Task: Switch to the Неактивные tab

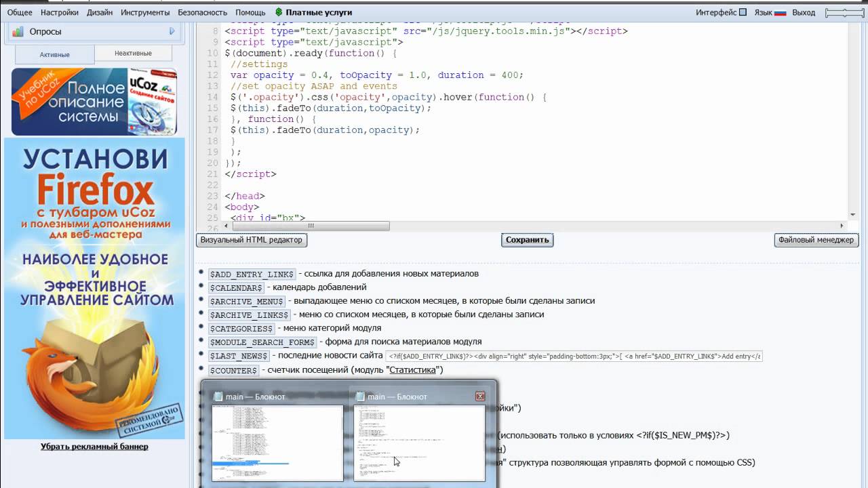Action: coord(133,53)
